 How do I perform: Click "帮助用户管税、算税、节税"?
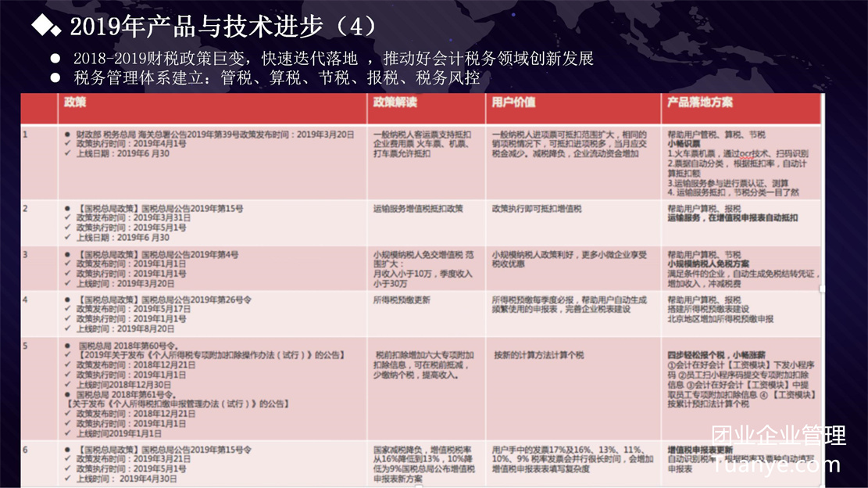pyautogui.click(x=716, y=135)
